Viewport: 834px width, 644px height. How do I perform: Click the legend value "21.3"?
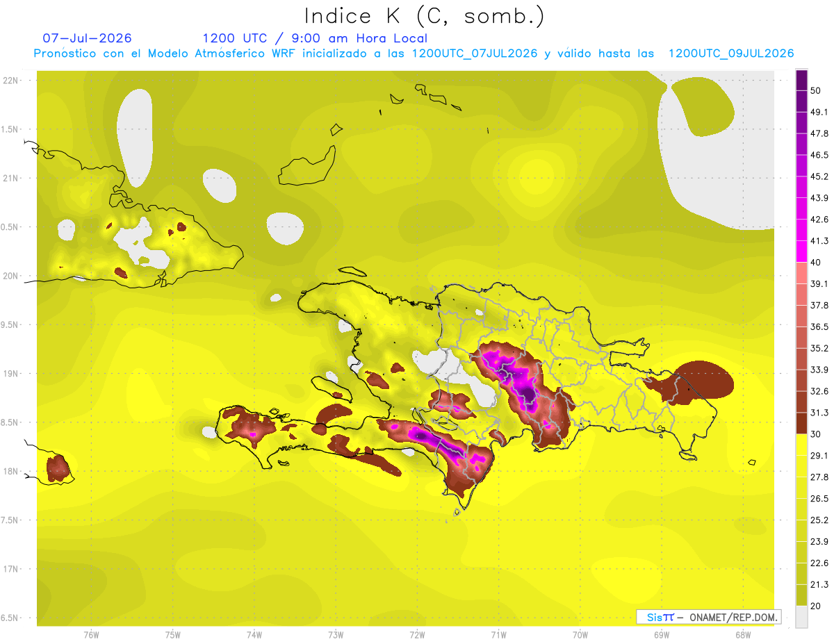(820, 585)
